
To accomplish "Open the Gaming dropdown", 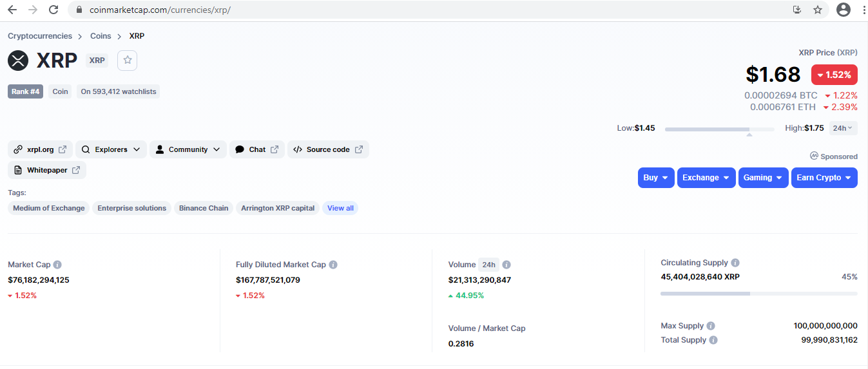I will [x=764, y=178].
